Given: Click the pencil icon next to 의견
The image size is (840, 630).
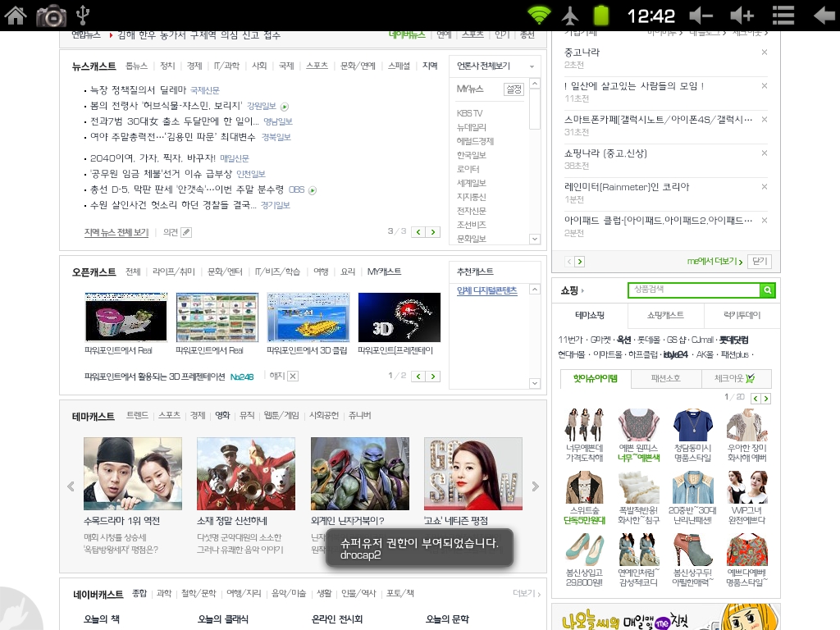Looking at the screenshot, I should [186, 232].
